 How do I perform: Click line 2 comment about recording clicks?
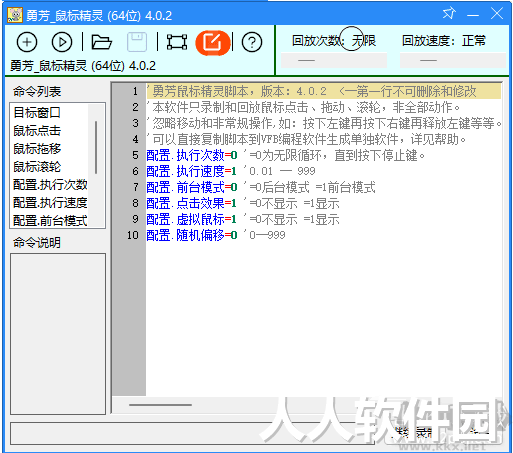[x=304, y=107]
